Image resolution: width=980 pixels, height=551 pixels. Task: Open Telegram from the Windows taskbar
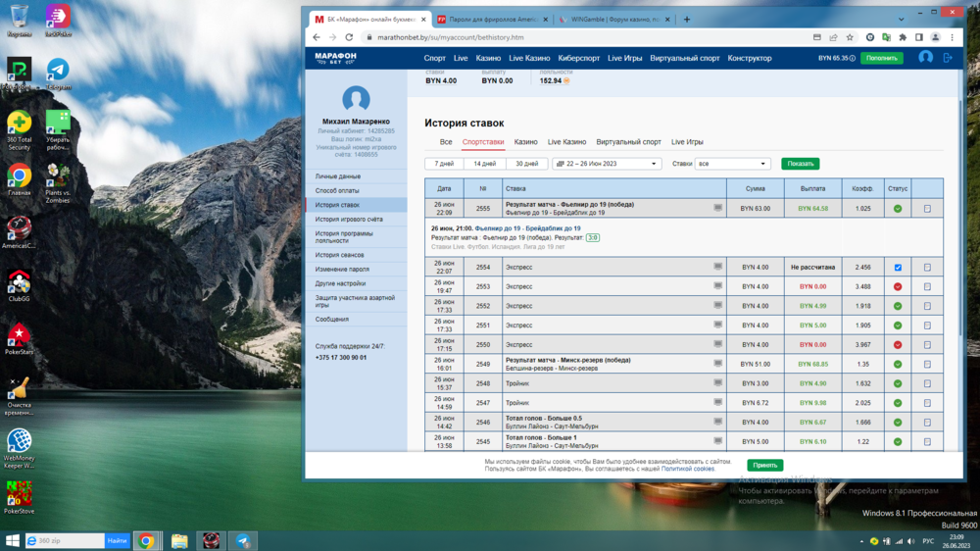[242, 540]
